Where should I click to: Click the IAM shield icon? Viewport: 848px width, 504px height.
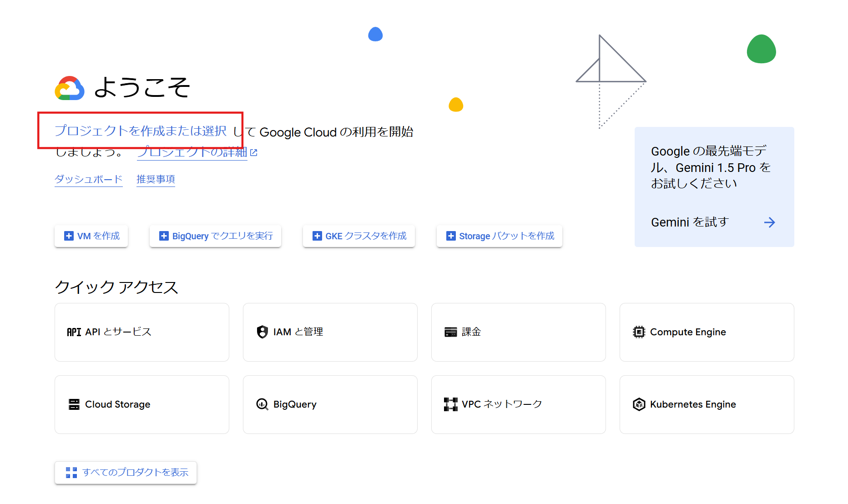(262, 332)
